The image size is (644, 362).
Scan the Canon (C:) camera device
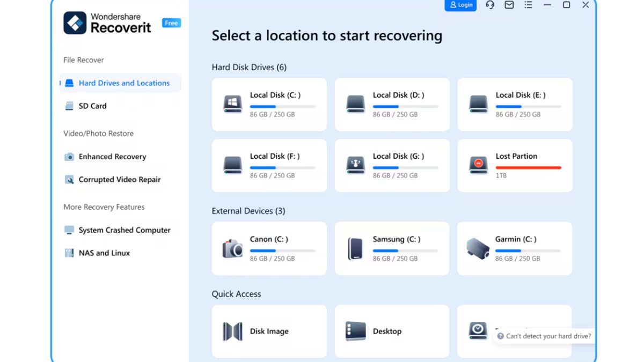pyautogui.click(x=269, y=248)
